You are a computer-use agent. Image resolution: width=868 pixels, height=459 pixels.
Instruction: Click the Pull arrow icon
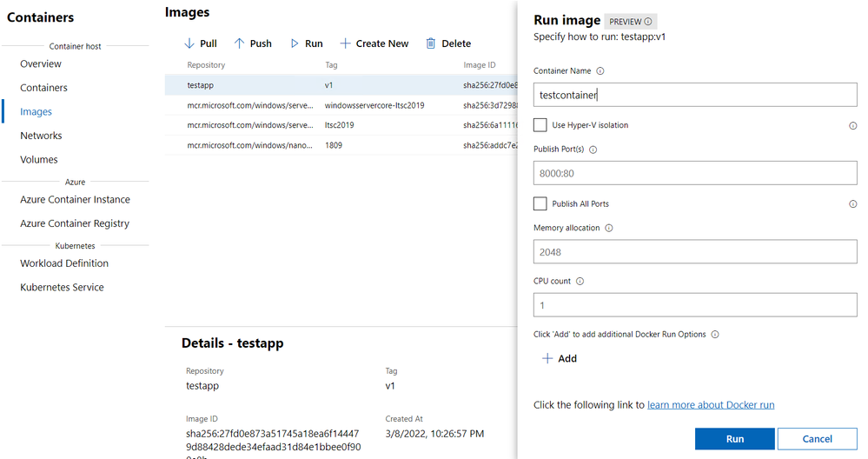tap(189, 43)
